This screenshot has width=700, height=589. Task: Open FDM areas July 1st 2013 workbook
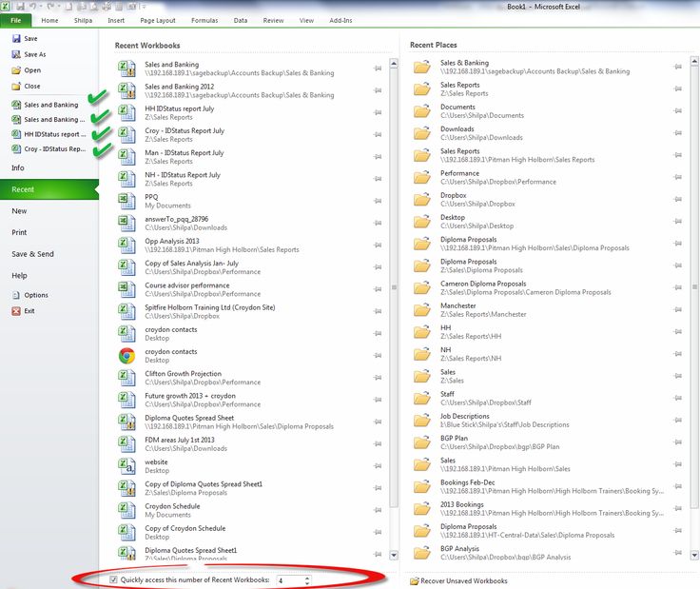click(249, 444)
